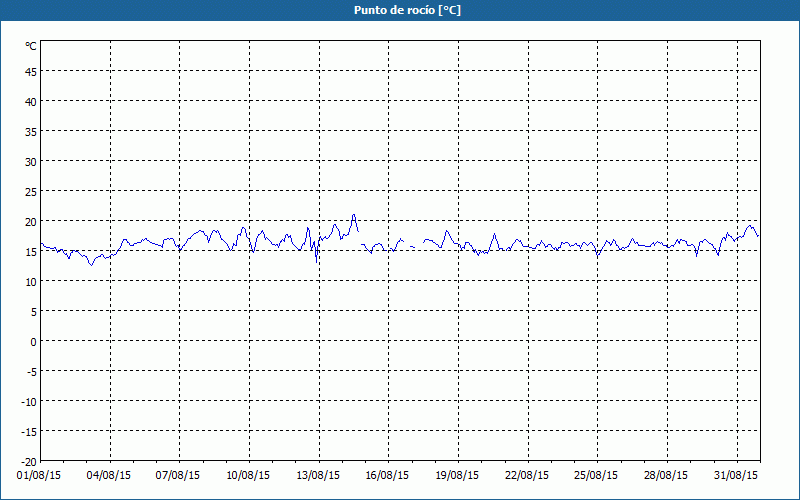The image size is (800, 500).
Task: Click the 10 y-axis label
Action: click(x=31, y=282)
